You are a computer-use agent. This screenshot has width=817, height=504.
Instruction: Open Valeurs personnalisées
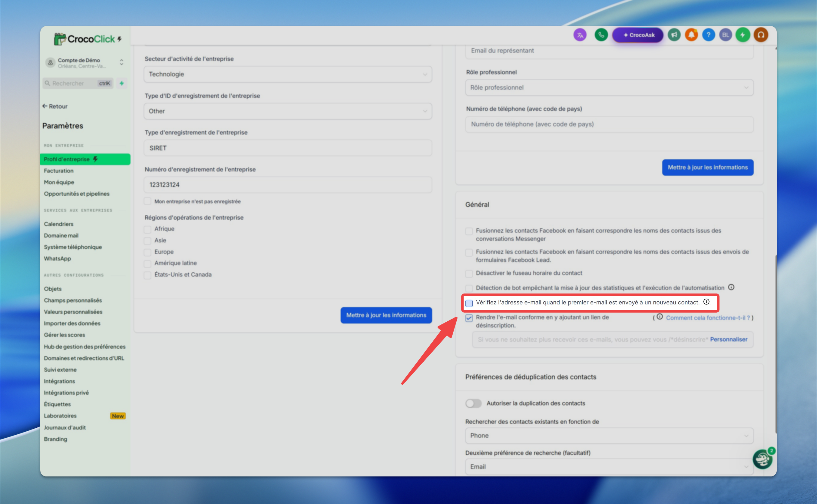point(73,312)
